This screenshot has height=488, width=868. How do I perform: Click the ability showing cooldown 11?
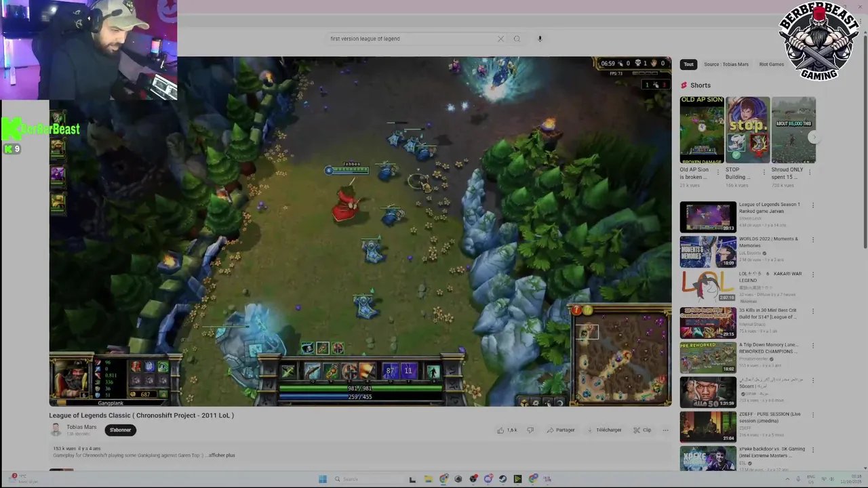point(408,371)
